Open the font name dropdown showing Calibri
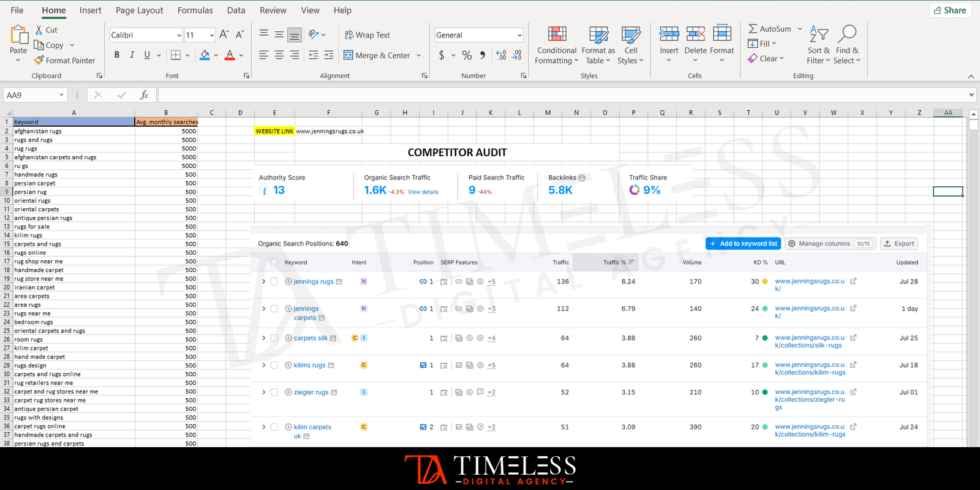This screenshot has width=980, height=490. point(146,35)
